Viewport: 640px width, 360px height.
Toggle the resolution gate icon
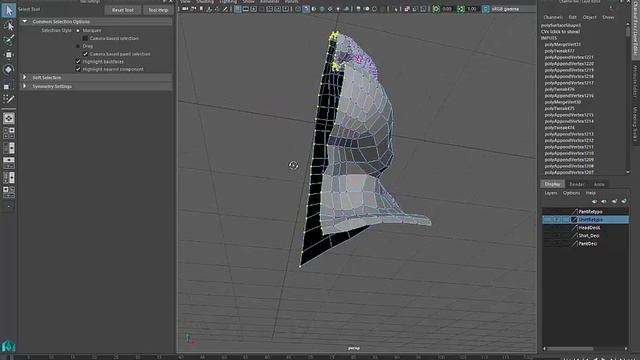click(253, 9)
